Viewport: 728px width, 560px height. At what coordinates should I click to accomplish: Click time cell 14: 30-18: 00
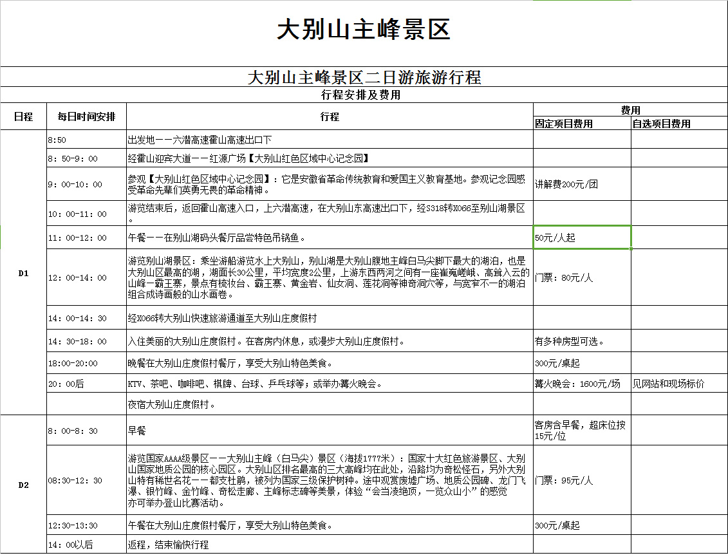click(86, 341)
